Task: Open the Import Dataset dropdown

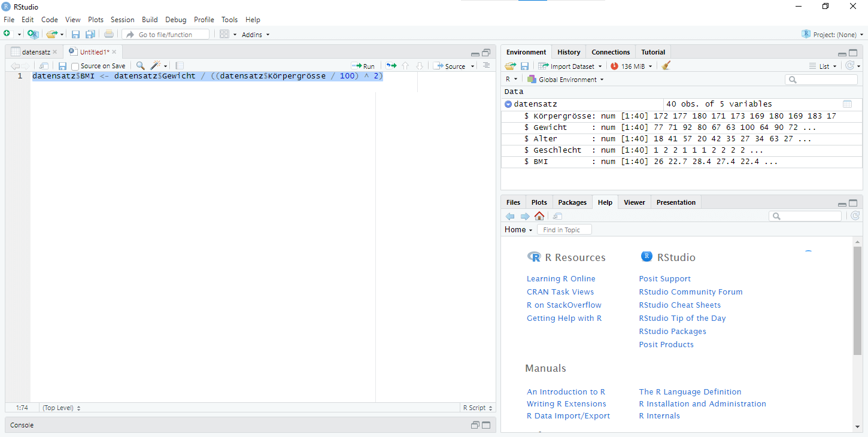Action: tap(570, 66)
